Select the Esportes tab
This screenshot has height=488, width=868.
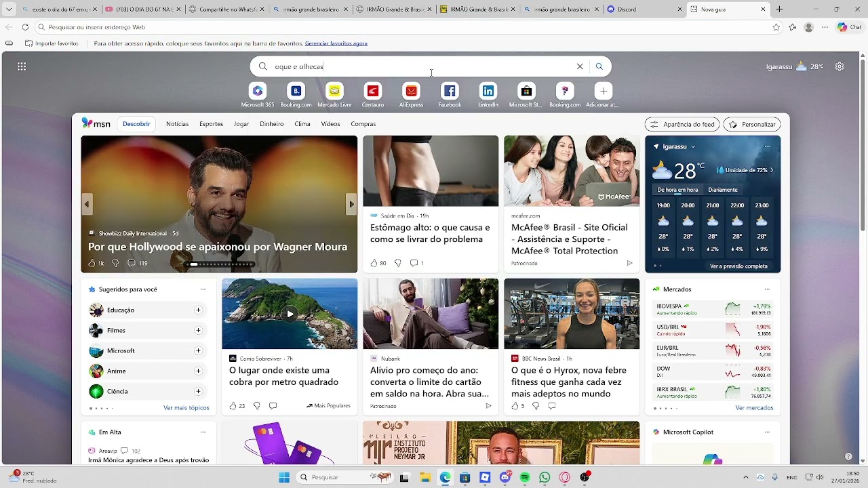[x=211, y=124]
